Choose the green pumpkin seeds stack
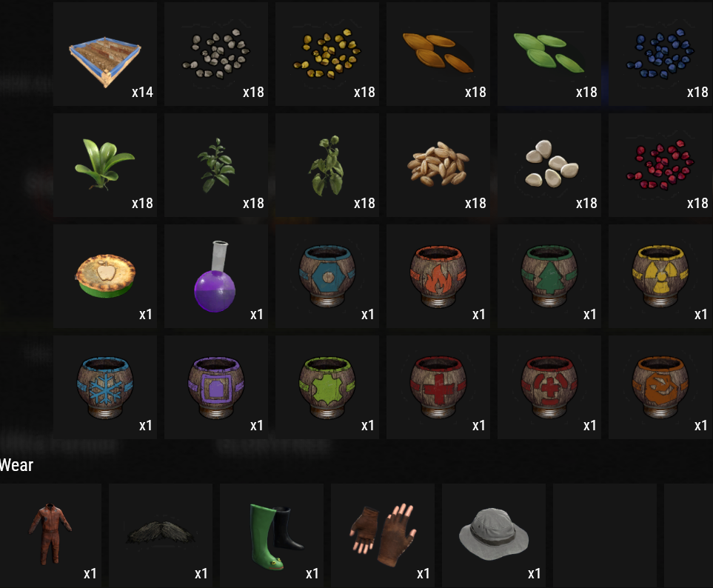The width and height of the screenshot is (713, 588). point(549,54)
